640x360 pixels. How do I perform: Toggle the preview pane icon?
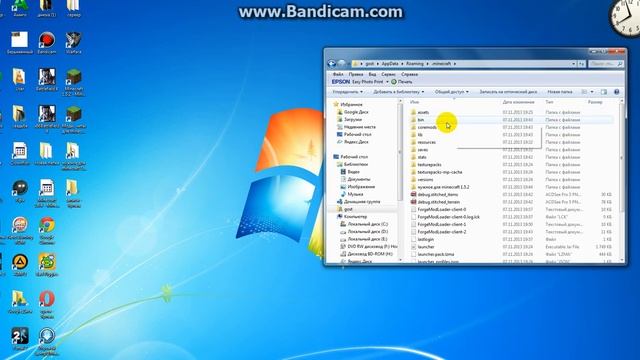click(x=604, y=92)
